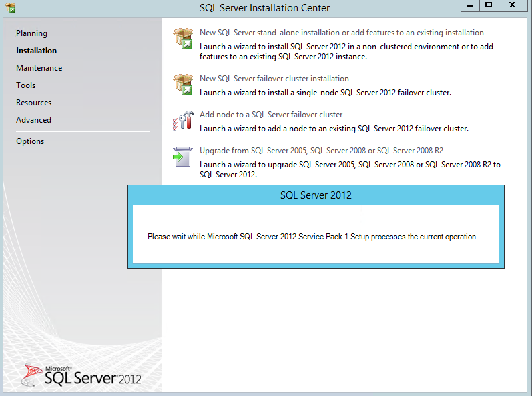Start New SQL Server failover cluster installation
The height and width of the screenshot is (396, 532).
274,79
